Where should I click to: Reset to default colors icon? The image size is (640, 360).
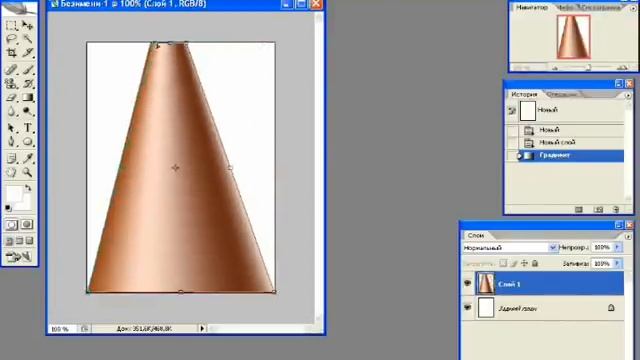(x=8, y=208)
